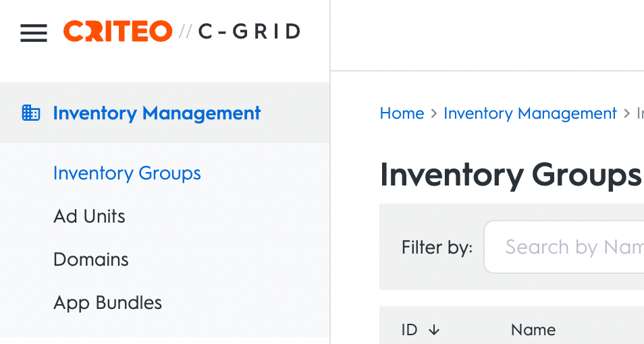Image resolution: width=644 pixels, height=344 pixels.
Task: Click the double-slash separator beside the Criteo logo
Action: [x=186, y=32]
